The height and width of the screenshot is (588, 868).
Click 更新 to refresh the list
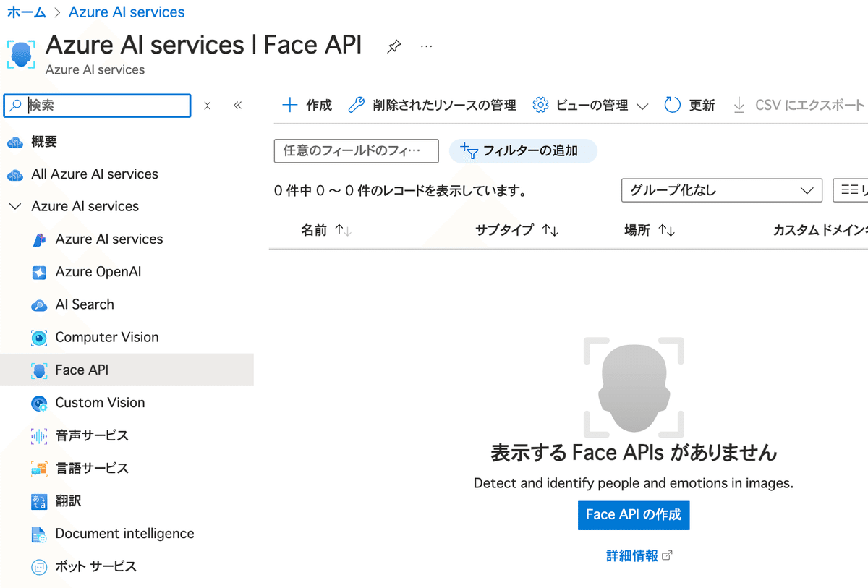[x=689, y=106]
